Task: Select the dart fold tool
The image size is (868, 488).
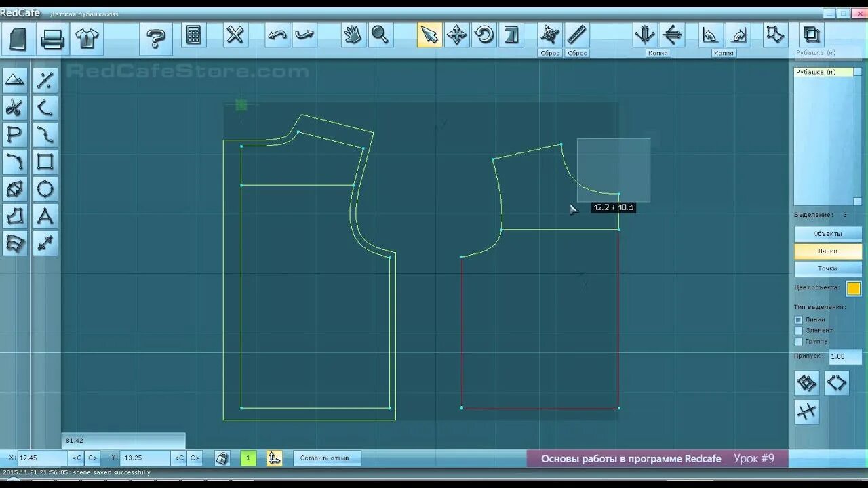Action: [x=15, y=189]
